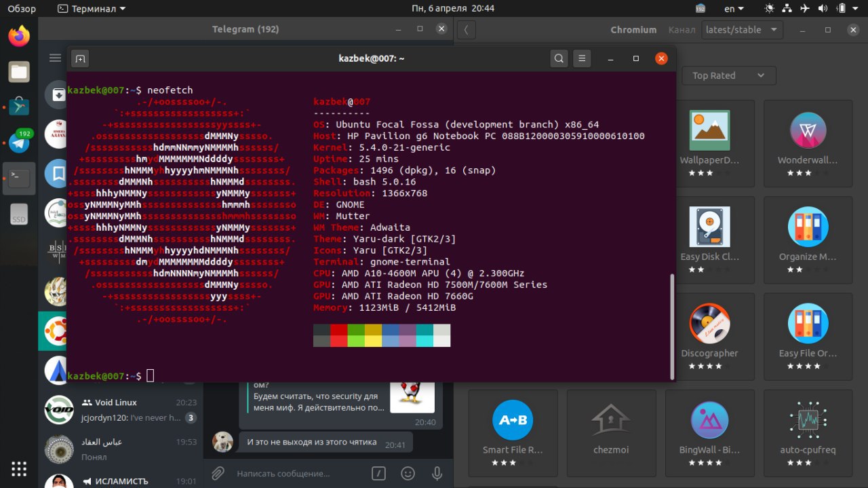Screen dimensions: 868x488
Task: Click the attach file paperclip in Telegram
Action: (218, 473)
